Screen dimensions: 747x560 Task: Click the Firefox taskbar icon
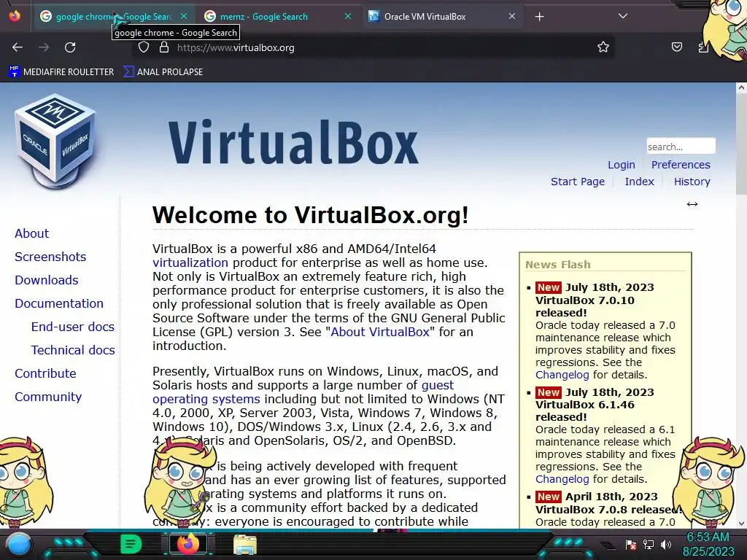[x=187, y=544]
